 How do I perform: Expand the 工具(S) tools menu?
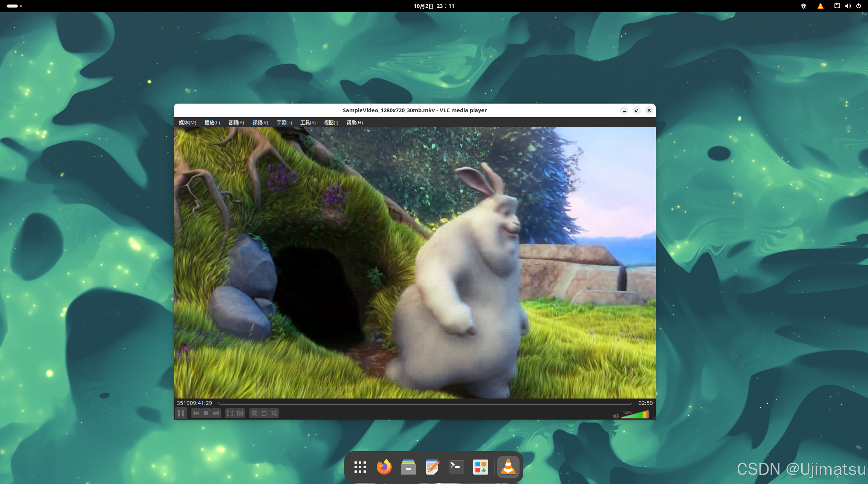pyautogui.click(x=308, y=122)
